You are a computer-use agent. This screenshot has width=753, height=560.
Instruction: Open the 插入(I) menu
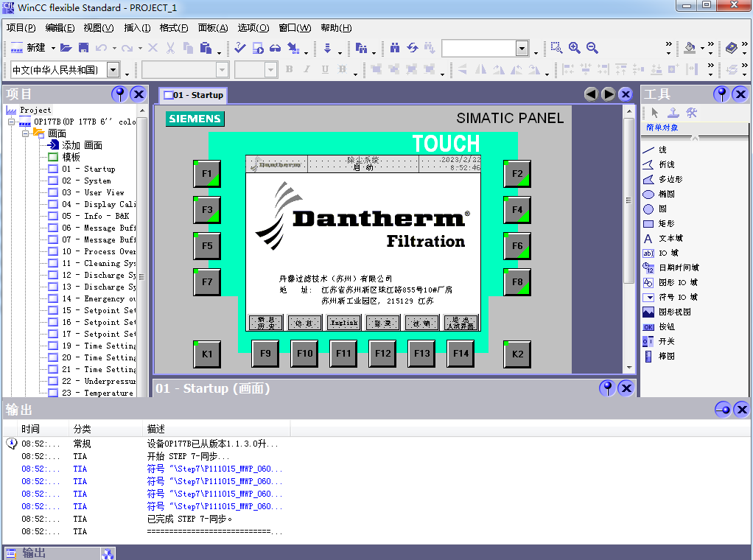(x=137, y=28)
